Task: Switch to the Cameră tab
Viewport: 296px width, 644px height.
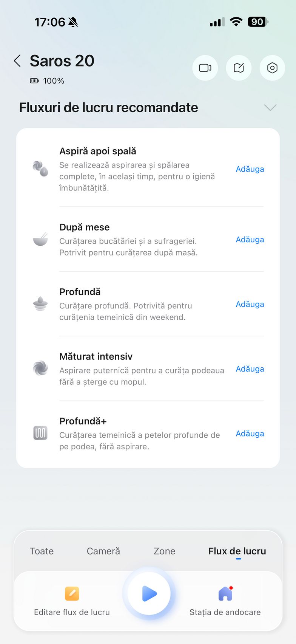Action: point(103,551)
